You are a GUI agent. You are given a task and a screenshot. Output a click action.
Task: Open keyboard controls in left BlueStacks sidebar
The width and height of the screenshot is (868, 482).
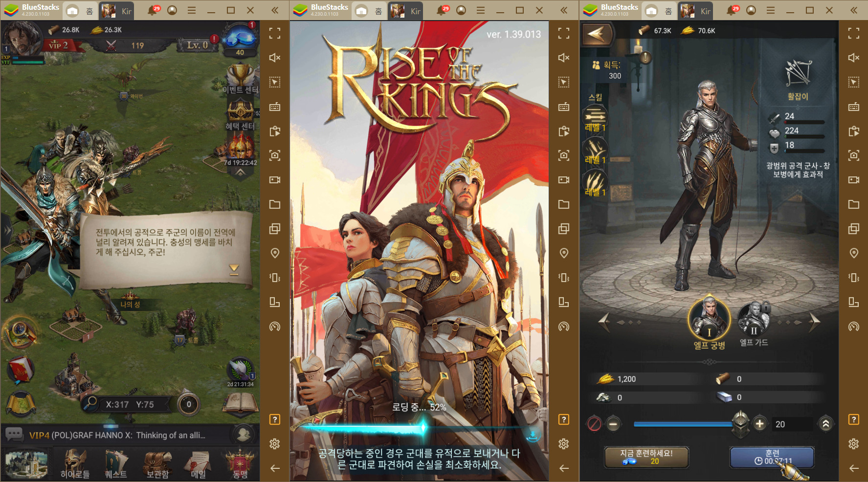[x=275, y=107]
